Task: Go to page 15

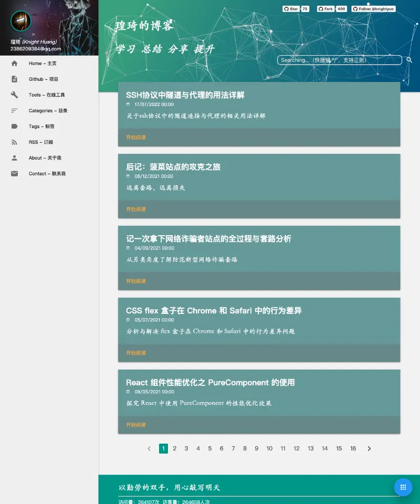Action: [x=339, y=448]
